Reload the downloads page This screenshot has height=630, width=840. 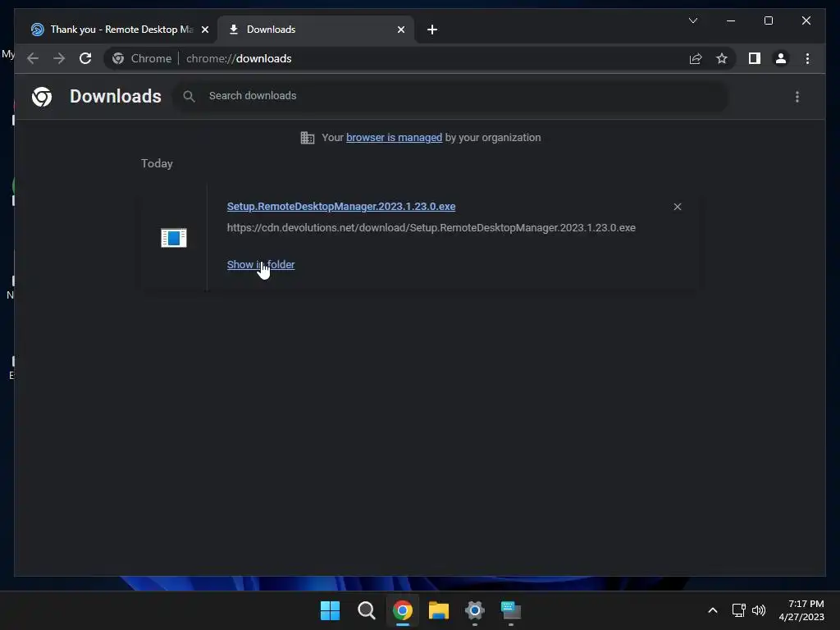[85, 58]
